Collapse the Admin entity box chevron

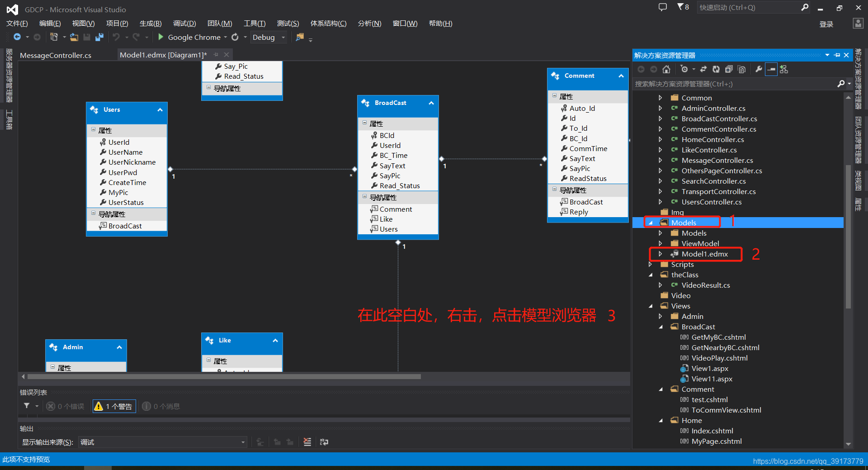[119, 347]
